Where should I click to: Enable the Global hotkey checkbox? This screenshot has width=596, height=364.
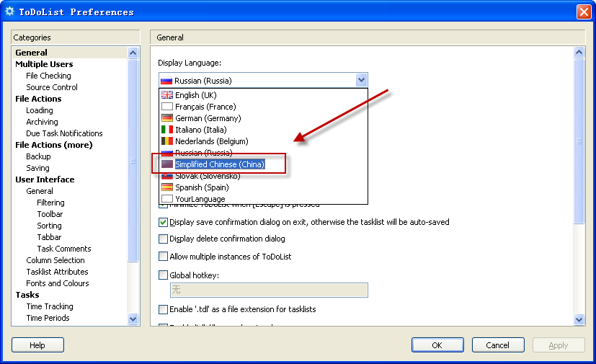click(163, 275)
